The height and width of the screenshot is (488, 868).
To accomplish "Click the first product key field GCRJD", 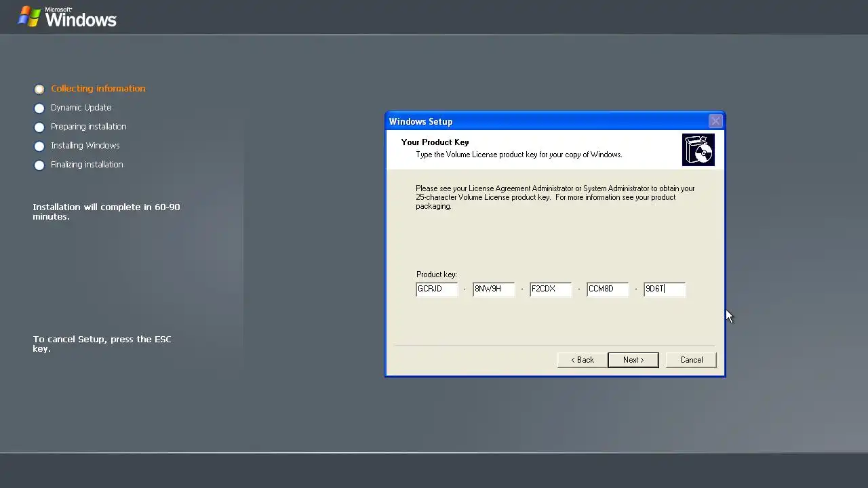I will pyautogui.click(x=437, y=289).
